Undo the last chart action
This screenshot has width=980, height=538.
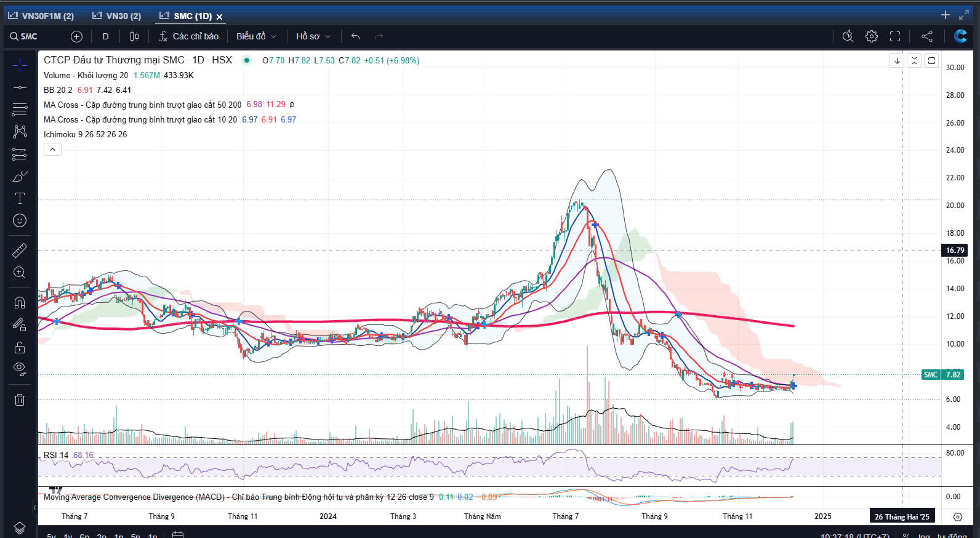tap(355, 36)
